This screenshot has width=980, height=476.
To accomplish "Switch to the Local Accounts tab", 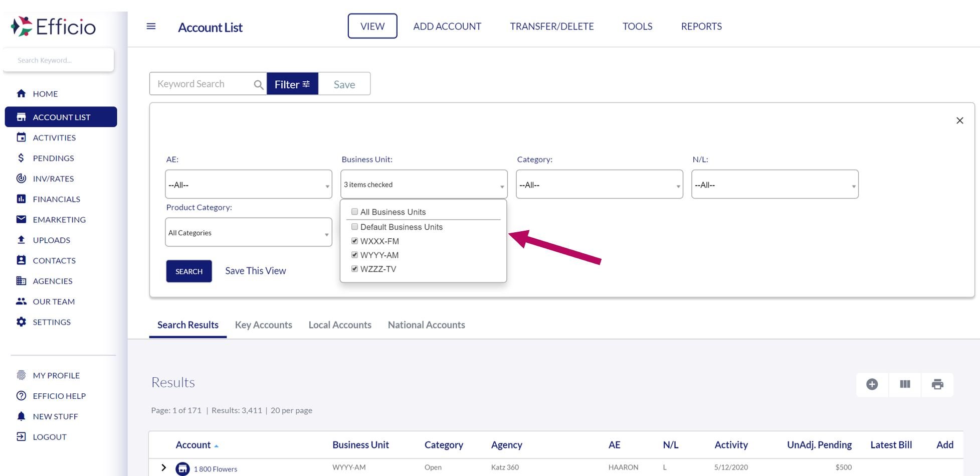I will 340,325.
